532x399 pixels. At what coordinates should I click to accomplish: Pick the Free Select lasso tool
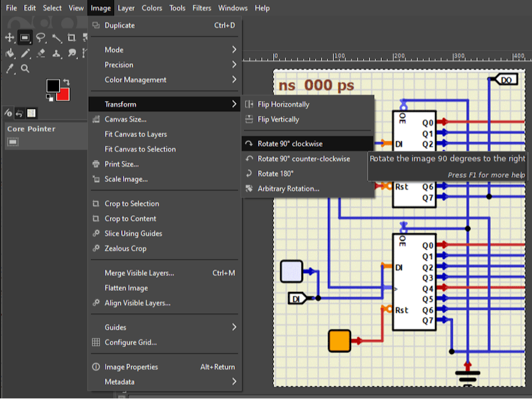click(40, 38)
